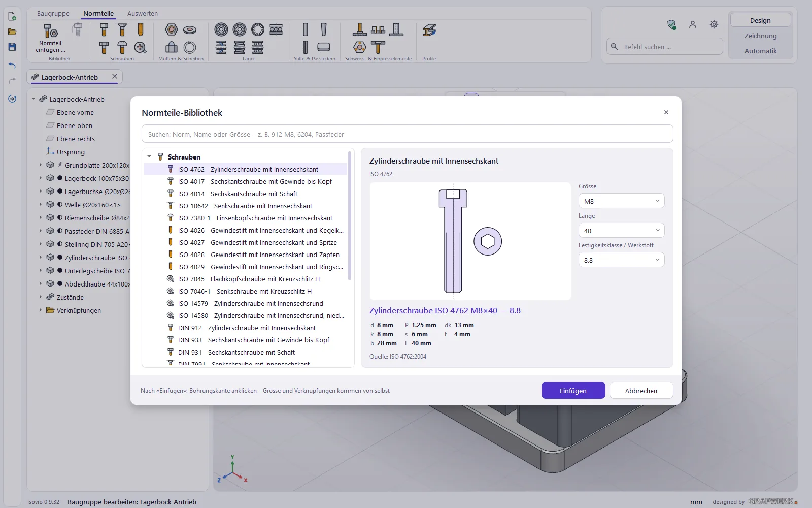Click the Einfügen button
Viewport: 812px width, 508px height.
point(573,390)
